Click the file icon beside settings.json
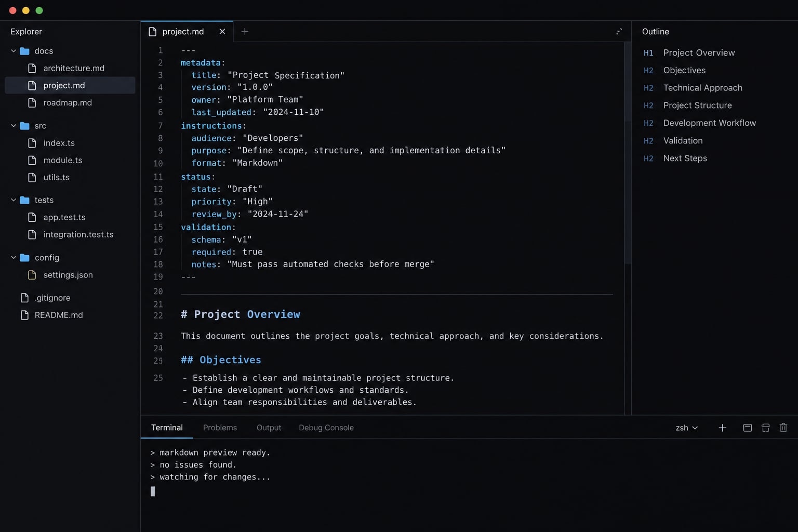This screenshot has height=532, width=798. 32,275
